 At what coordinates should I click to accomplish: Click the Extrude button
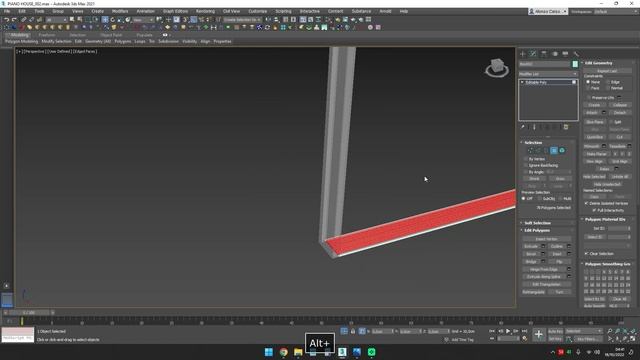tap(531, 246)
